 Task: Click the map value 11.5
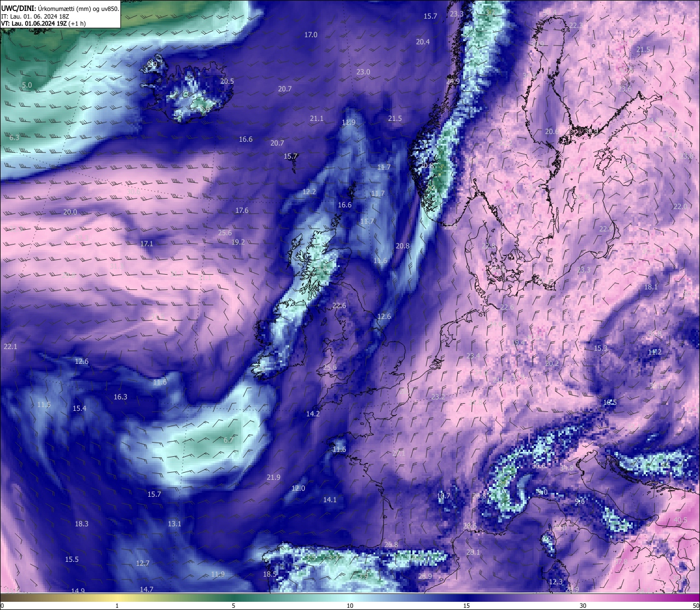coord(44,405)
